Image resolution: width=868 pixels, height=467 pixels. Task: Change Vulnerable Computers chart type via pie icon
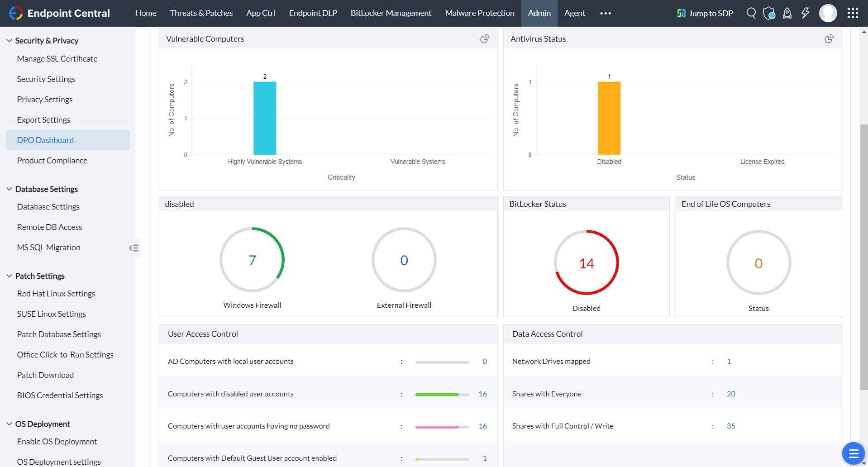tap(485, 39)
